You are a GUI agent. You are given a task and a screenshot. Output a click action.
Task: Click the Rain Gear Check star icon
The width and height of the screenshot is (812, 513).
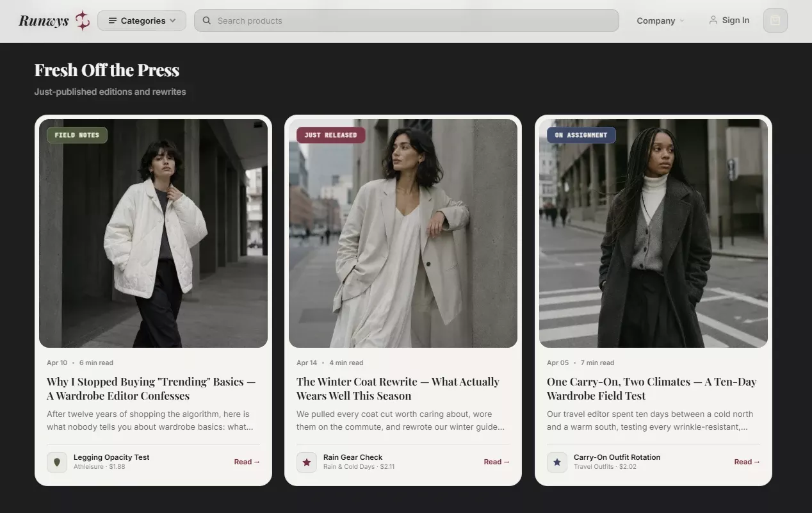(x=307, y=462)
